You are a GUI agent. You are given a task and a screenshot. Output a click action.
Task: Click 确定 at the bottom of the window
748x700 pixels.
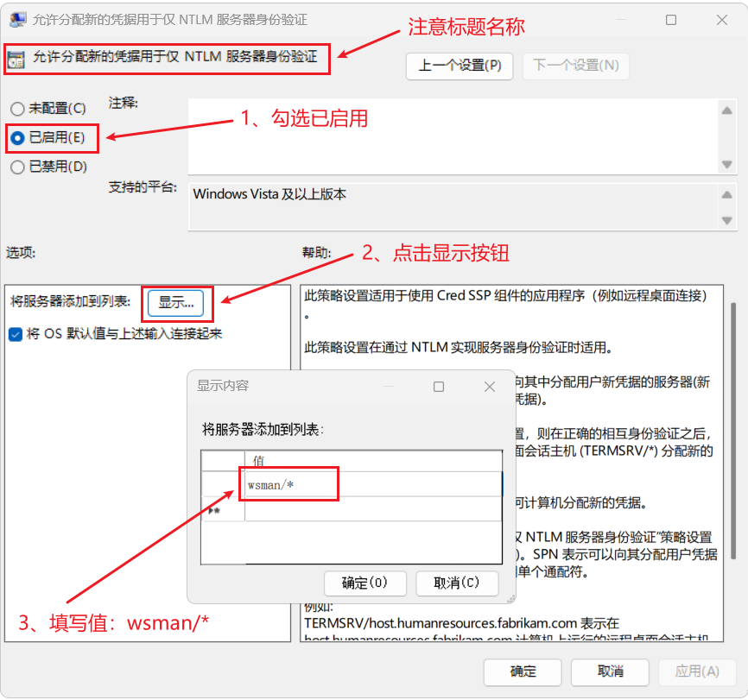click(522, 672)
